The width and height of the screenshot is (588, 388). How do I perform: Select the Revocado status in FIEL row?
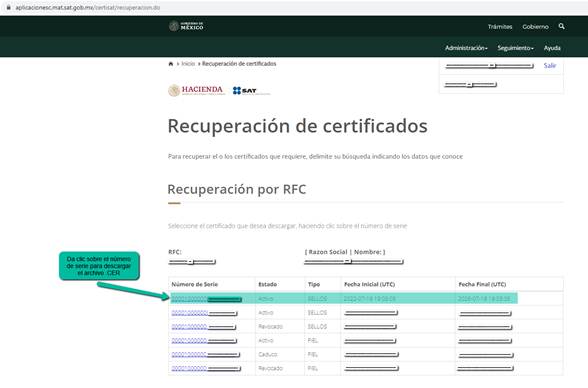pyautogui.click(x=270, y=369)
